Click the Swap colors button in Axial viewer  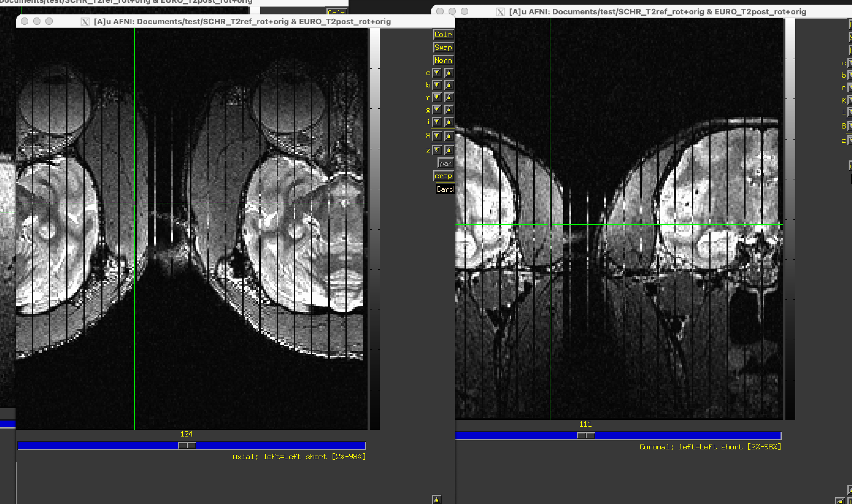coord(443,48)
